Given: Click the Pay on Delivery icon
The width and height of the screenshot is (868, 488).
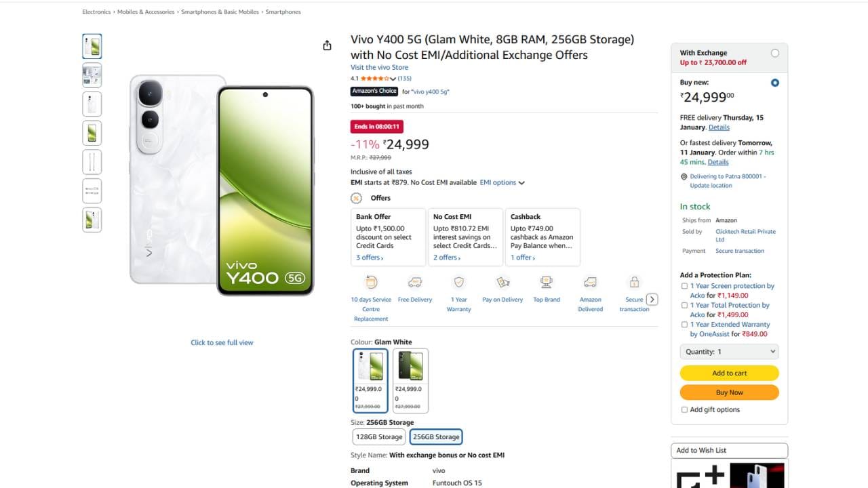Looking at the screenshot, I should (x=502, y=282).
